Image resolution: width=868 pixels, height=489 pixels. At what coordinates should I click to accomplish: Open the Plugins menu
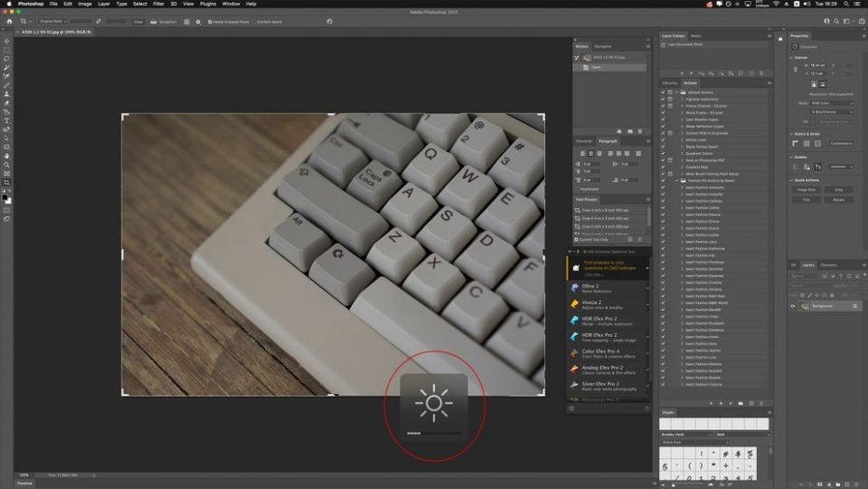click(207, 4)
